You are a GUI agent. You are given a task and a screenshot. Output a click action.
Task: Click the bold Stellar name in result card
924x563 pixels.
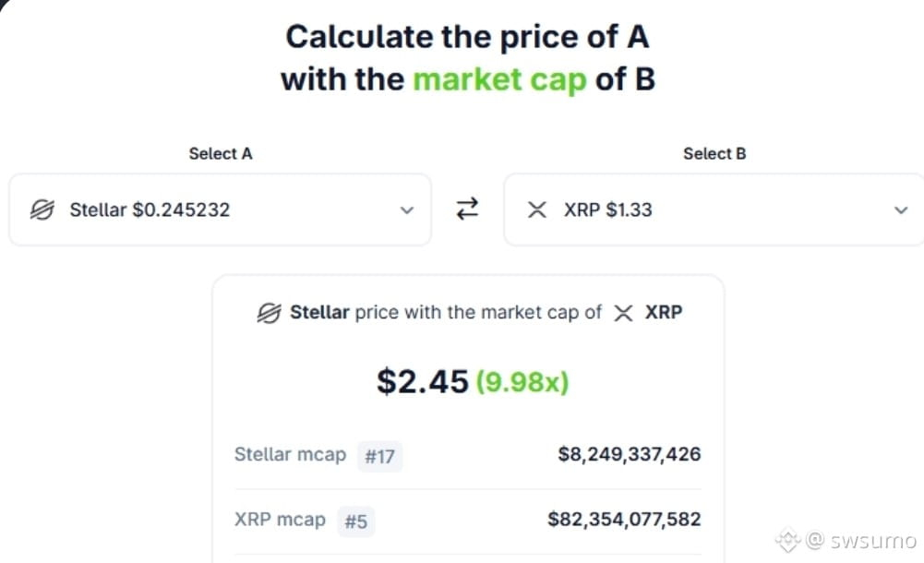(x=320, y=312)
